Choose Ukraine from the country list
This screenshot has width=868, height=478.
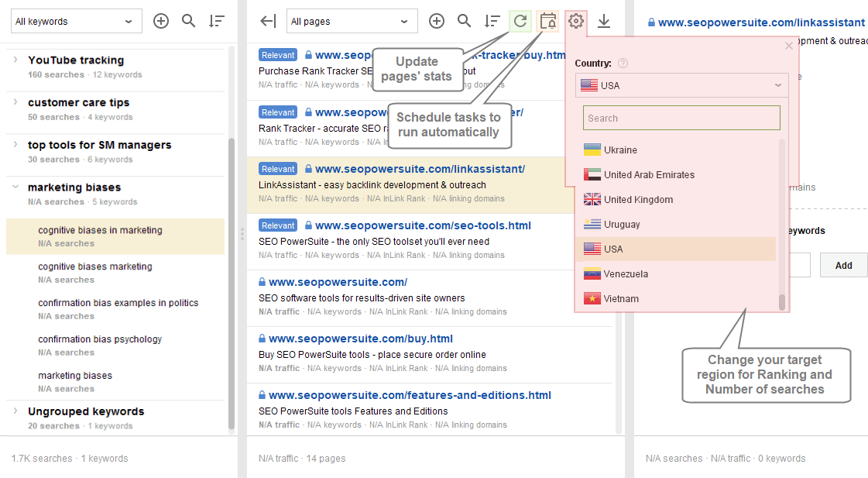tap(676, 150)
